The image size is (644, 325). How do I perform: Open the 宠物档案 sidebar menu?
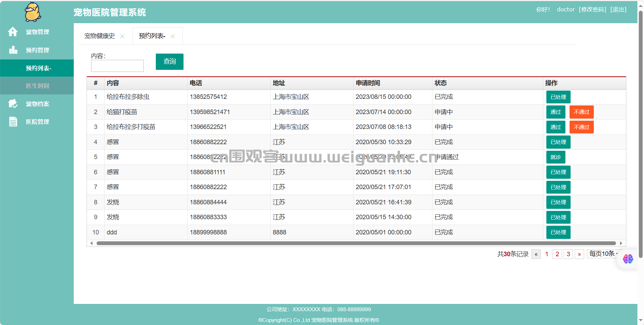click(x=37, y=104)
